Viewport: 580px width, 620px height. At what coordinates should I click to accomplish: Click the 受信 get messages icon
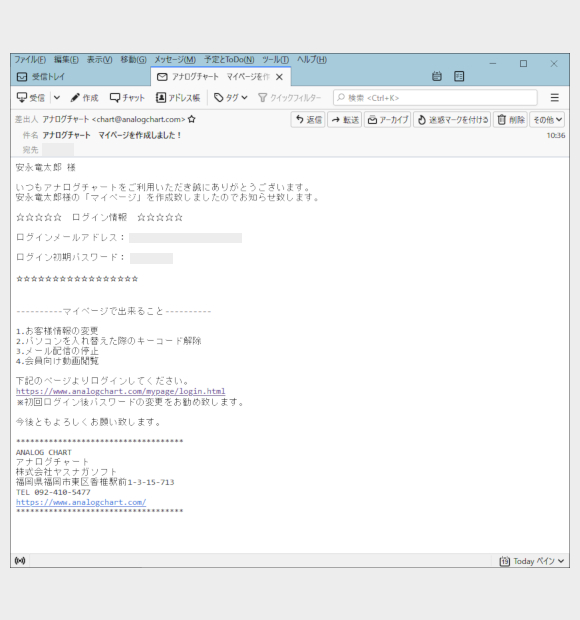pyautogui.click(x=31, y=98)
